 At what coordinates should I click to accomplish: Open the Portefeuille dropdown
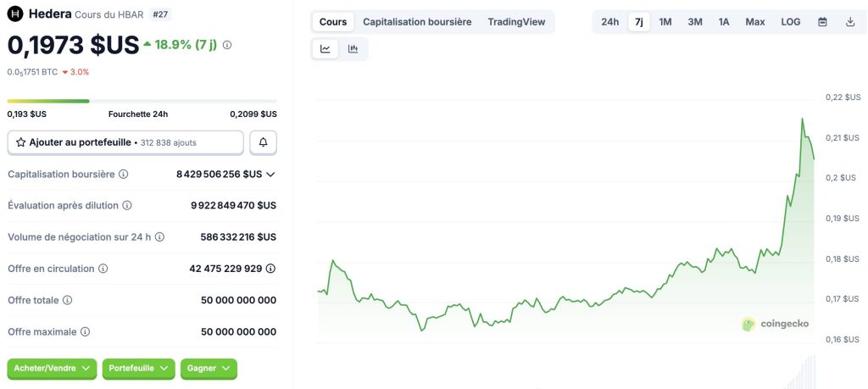coord(138,369)
